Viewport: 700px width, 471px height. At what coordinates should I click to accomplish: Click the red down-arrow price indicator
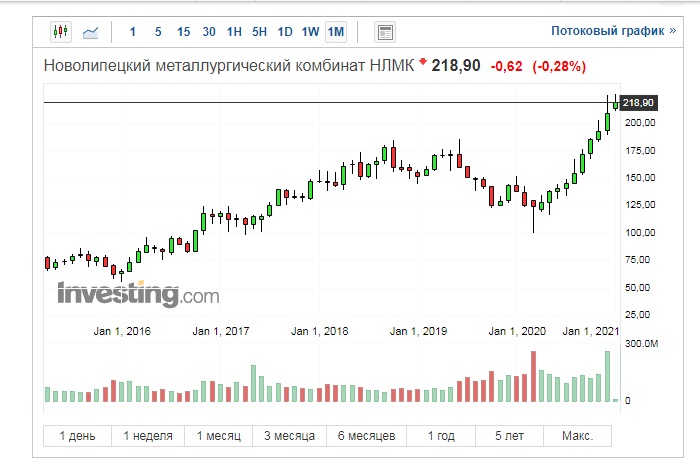423,65
